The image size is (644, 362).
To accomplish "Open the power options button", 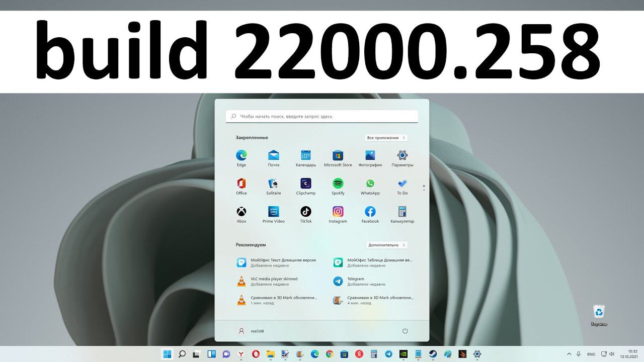I will click(405, 331).
